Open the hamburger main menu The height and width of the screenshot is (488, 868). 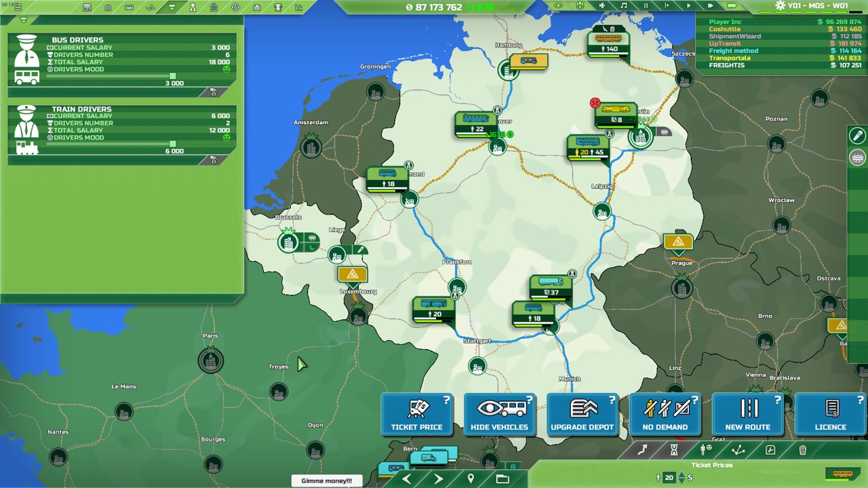click(18, 7)
